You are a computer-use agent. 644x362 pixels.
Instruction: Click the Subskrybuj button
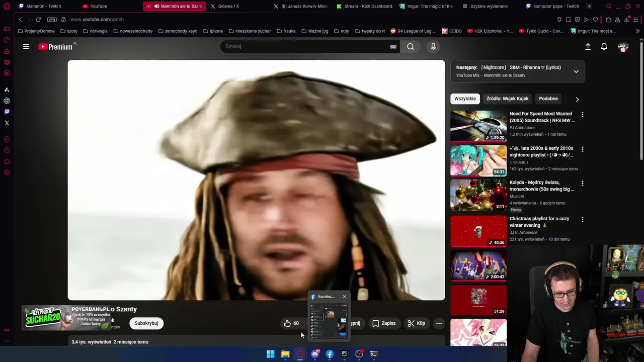pyautogui.click(x=146, y=323)
